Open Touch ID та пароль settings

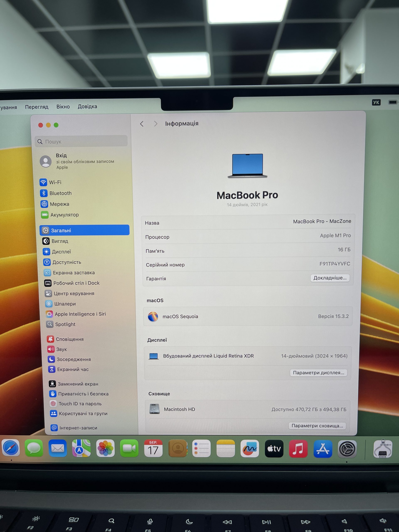pyautogui.click(x=76, y=404)
